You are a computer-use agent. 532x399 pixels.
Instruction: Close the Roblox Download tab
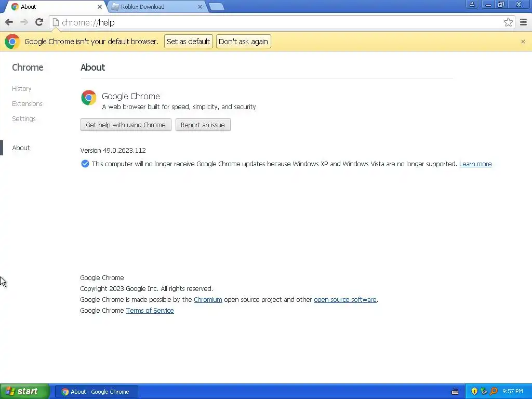(200, 7)
